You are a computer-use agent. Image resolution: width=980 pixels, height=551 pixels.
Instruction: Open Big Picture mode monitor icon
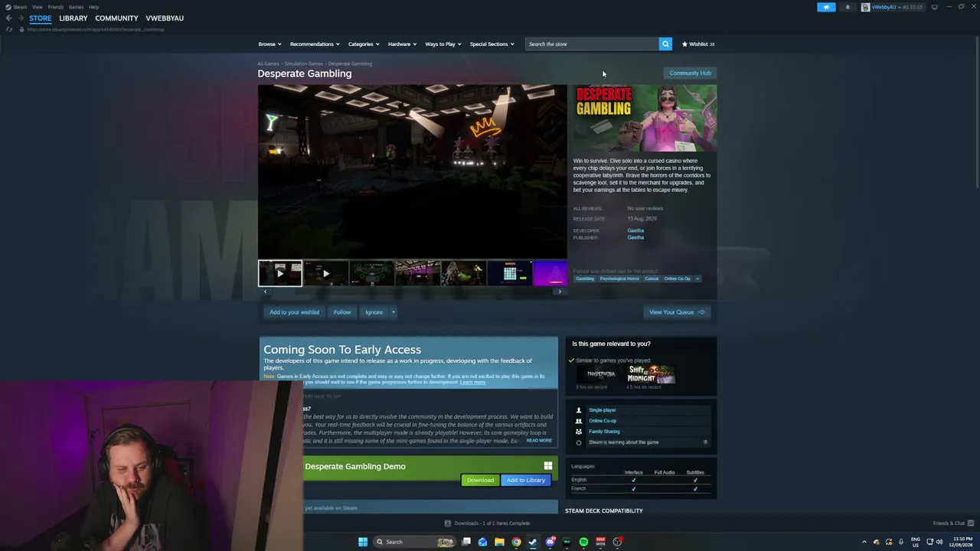point(934,7)
